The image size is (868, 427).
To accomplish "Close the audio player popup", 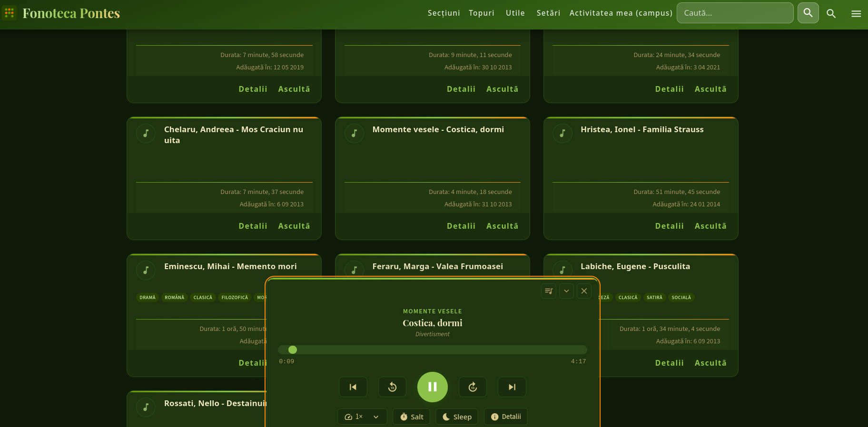I will click(584, 291).
